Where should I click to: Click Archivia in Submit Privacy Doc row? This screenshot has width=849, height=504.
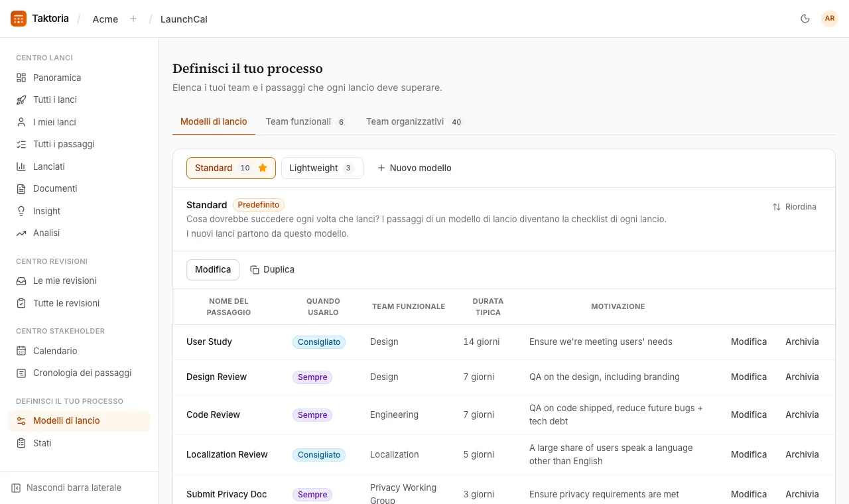[x=802, y=494]
